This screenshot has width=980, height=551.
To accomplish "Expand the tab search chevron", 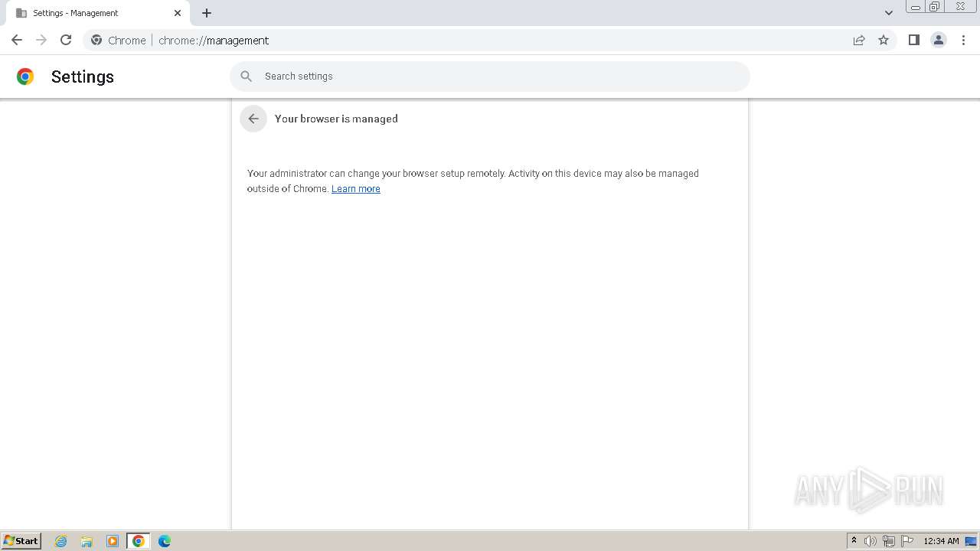I will (889, 13).
